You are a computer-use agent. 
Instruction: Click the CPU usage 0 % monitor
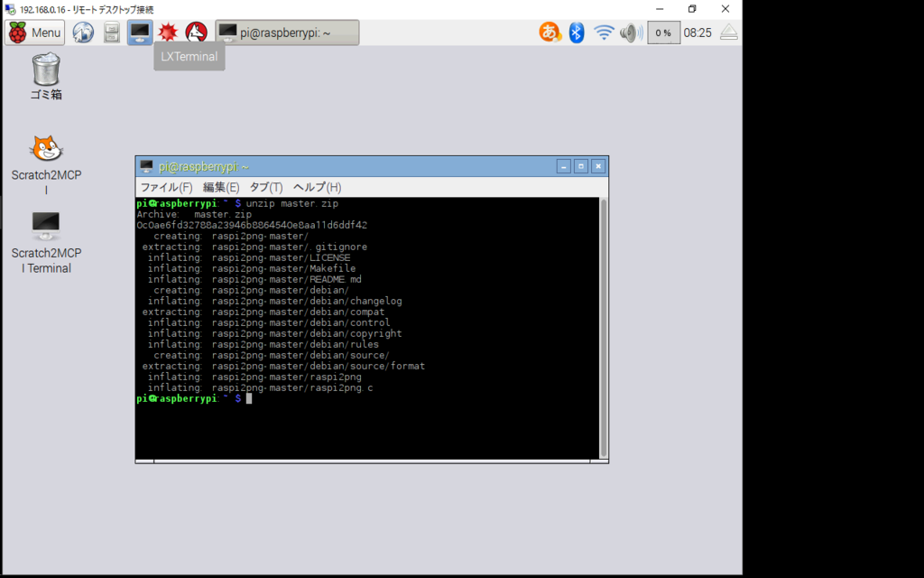click(x=663, y=33)
